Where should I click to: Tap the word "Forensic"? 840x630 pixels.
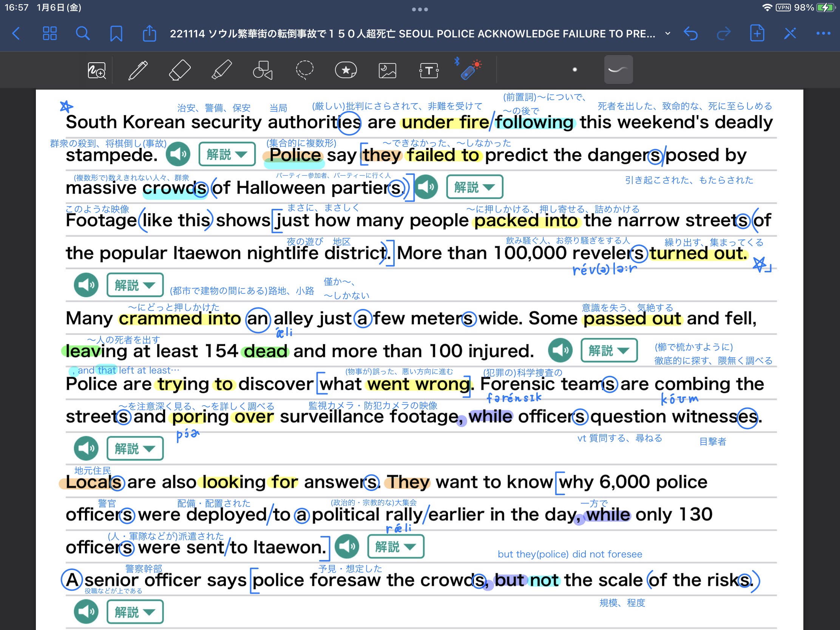point(517,384)
